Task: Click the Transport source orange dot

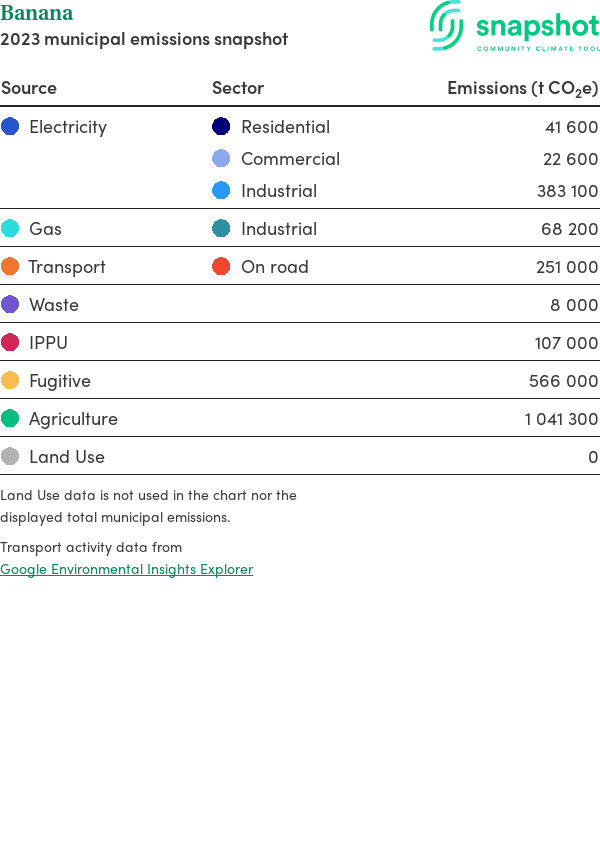Action: point(10,267)
